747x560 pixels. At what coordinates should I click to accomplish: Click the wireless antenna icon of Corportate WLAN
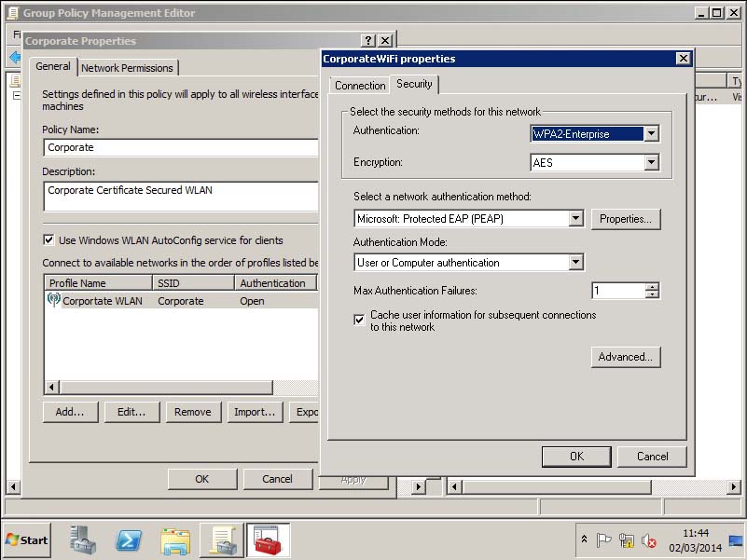click(x=54, y=300)
